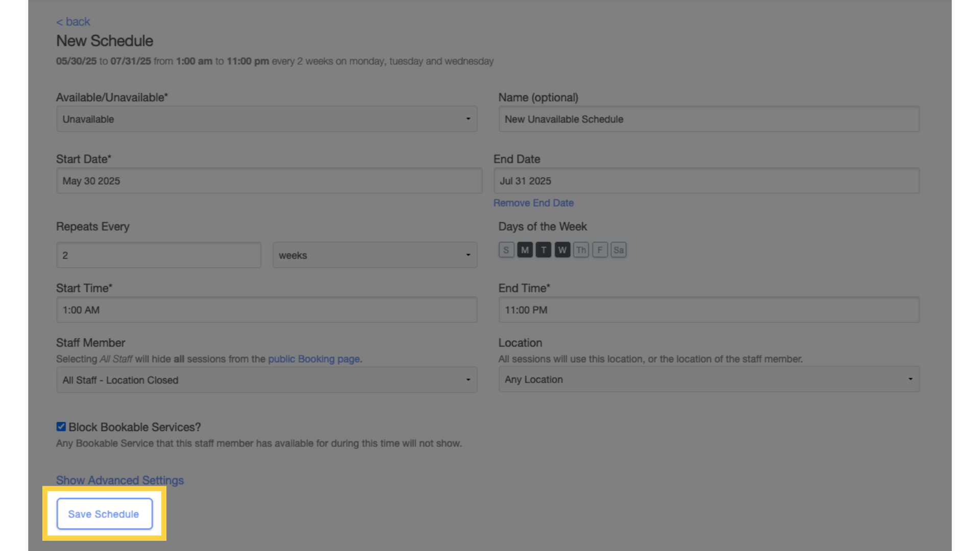Deselect Tuesday day button

click(544, 250)
